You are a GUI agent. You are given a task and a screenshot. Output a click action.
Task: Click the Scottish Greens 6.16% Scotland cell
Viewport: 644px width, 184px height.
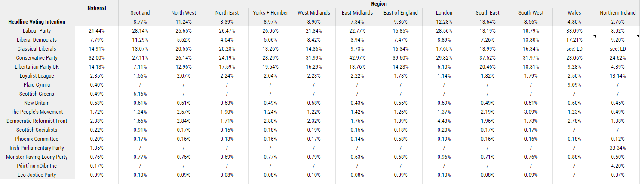(140, 94)
